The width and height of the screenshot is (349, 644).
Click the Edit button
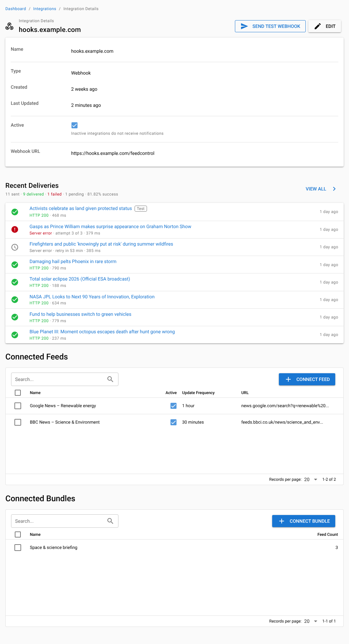coord(325,26)
